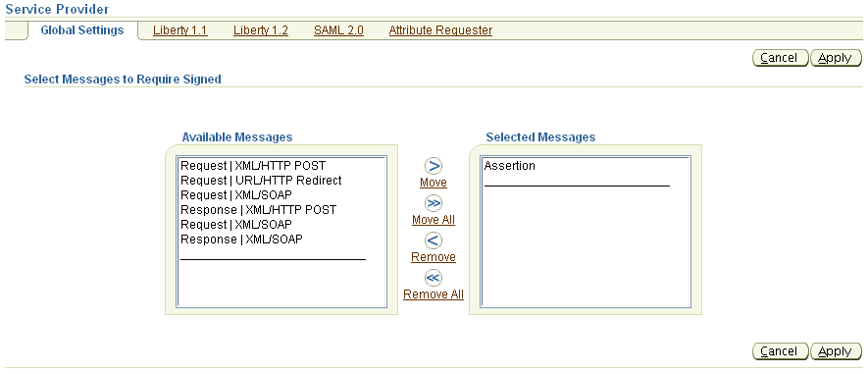Click the Move All double arrow icon
The width and height of the screenshot is (868, 374).
pos(434,203)
